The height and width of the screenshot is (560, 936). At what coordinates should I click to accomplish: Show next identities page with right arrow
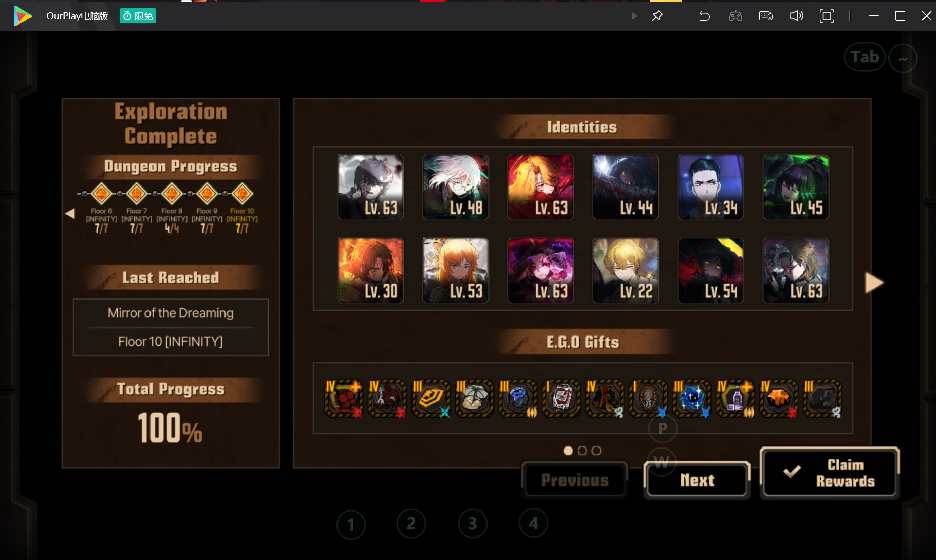click(x=874, y=283)
